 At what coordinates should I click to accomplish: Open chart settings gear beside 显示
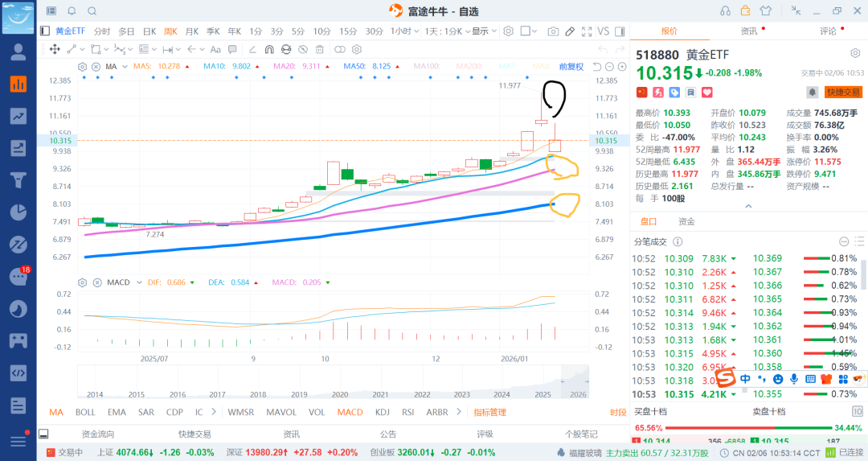508,31
